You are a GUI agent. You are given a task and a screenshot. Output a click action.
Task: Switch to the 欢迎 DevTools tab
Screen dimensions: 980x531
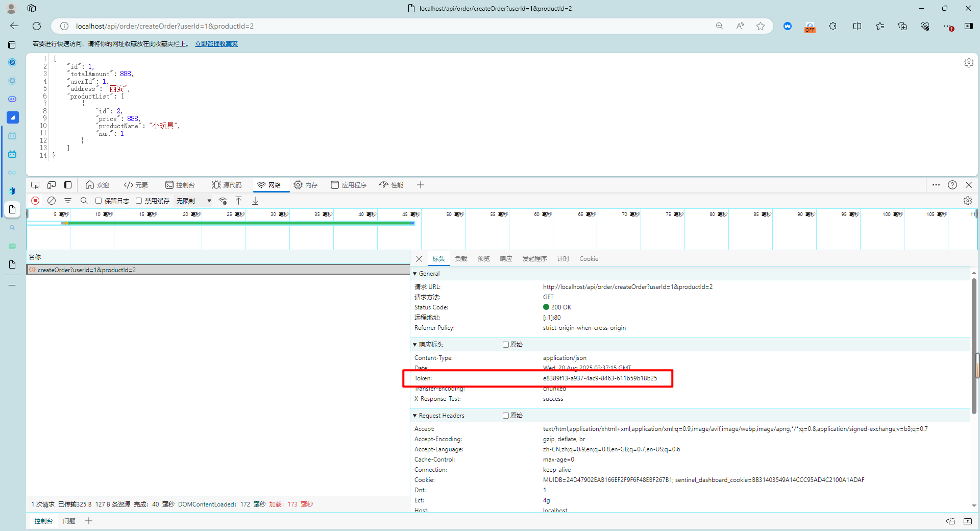click(x=97, y=185)
